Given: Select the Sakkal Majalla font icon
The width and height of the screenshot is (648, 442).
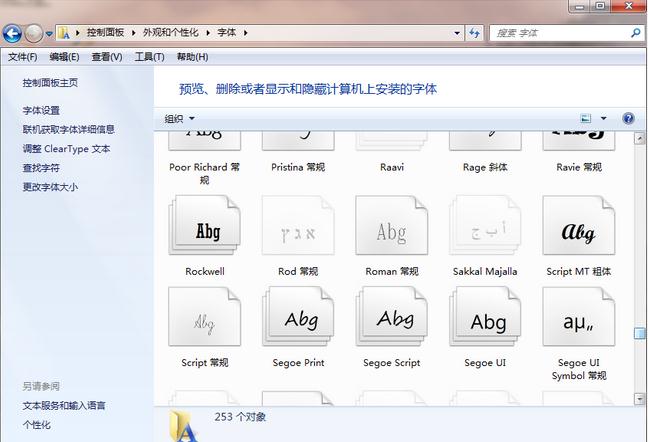Looking at the screenshot, I should pyautogui.click(x=485, y=225).
